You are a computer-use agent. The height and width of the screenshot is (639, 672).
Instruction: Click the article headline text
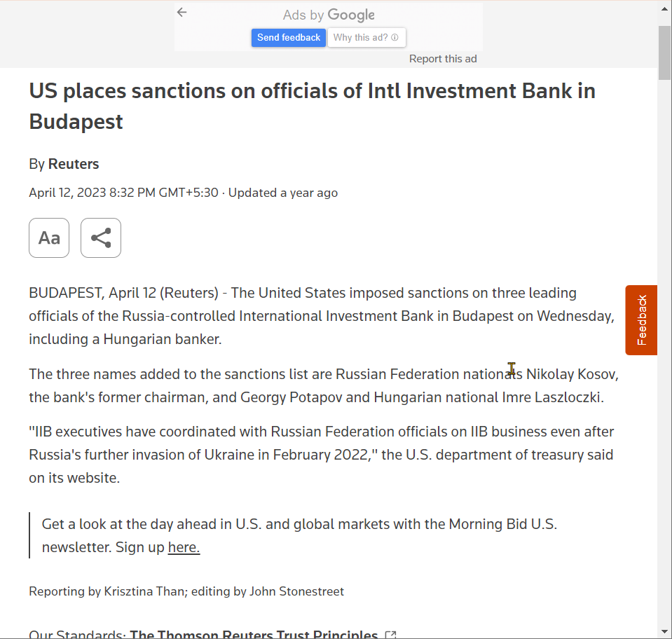tap(312, 106)
